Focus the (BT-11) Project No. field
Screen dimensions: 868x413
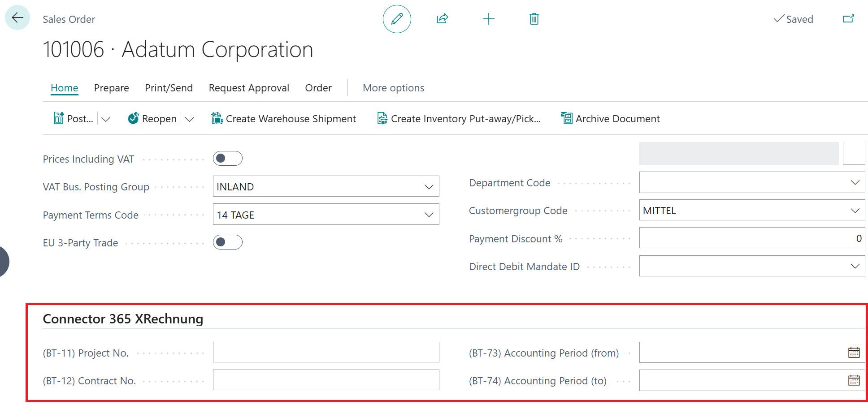(326, 352)
